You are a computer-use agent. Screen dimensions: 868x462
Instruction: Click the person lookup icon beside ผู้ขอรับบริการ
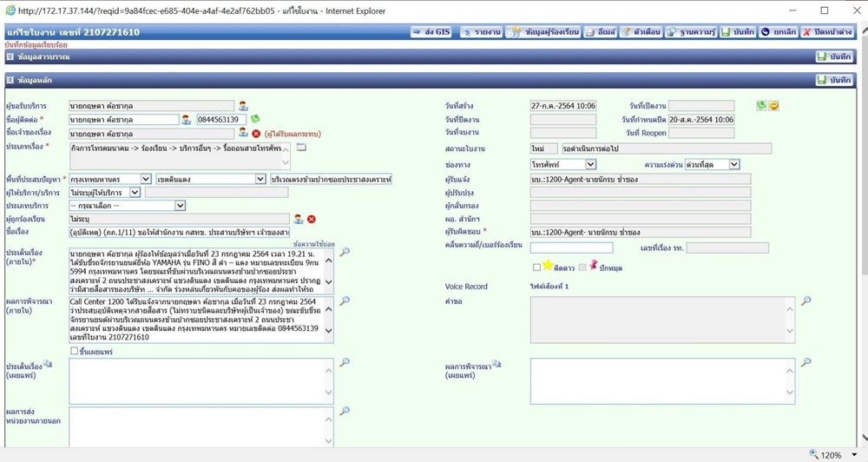(x=243, y=105)
